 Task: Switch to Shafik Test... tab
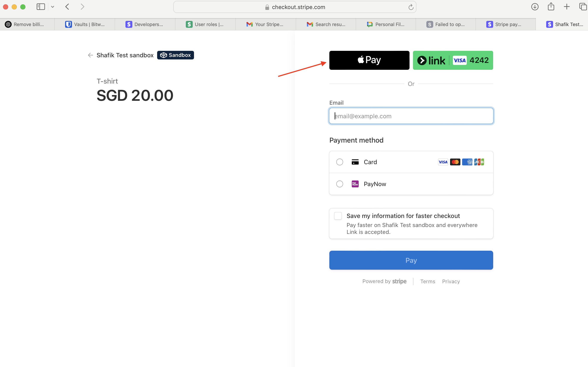tap(562, 24)
